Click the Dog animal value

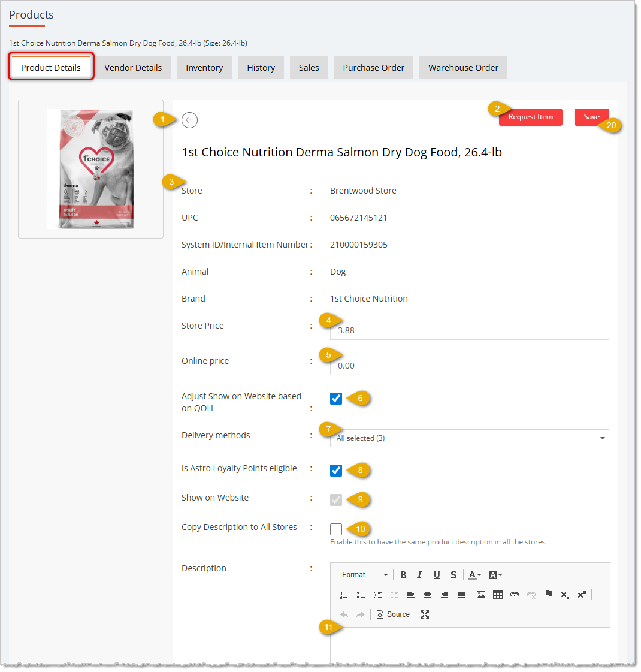(x=339, y=273)
